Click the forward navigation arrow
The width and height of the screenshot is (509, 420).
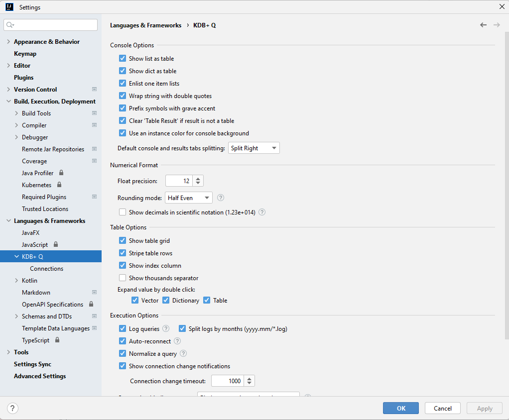[497, 25]
